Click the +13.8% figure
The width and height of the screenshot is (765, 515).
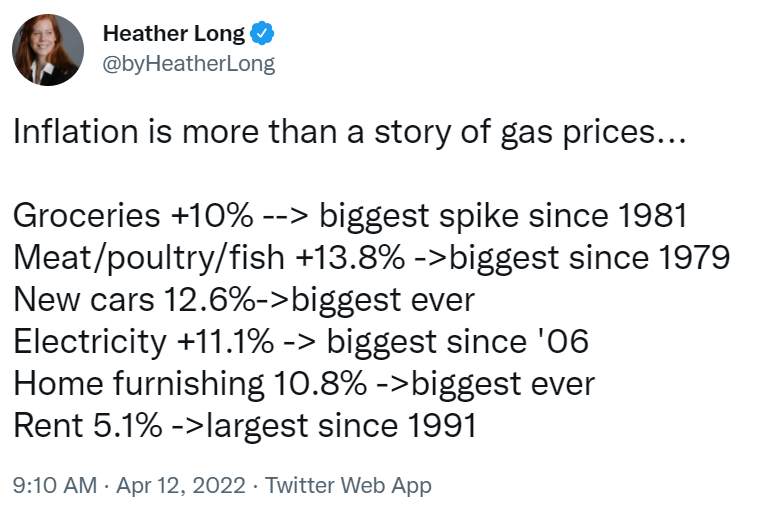(x=350, y=258)
